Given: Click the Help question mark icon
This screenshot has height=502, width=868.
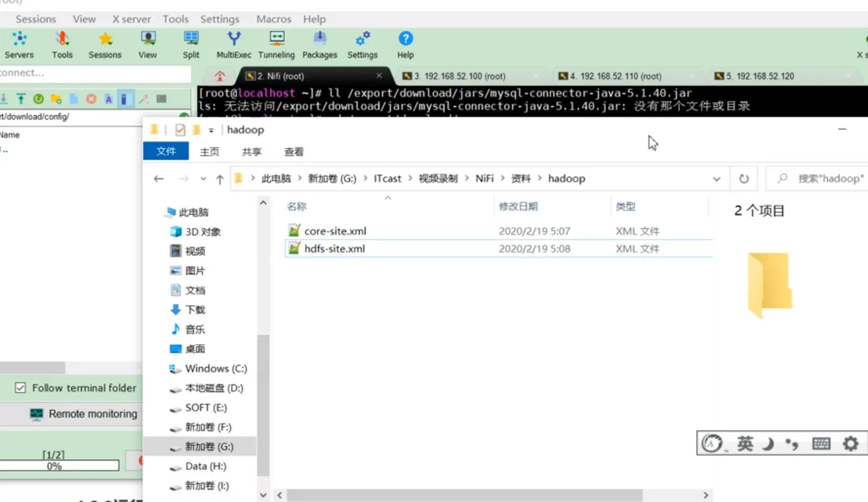Looking at the screenshot, I should point(405,45).
